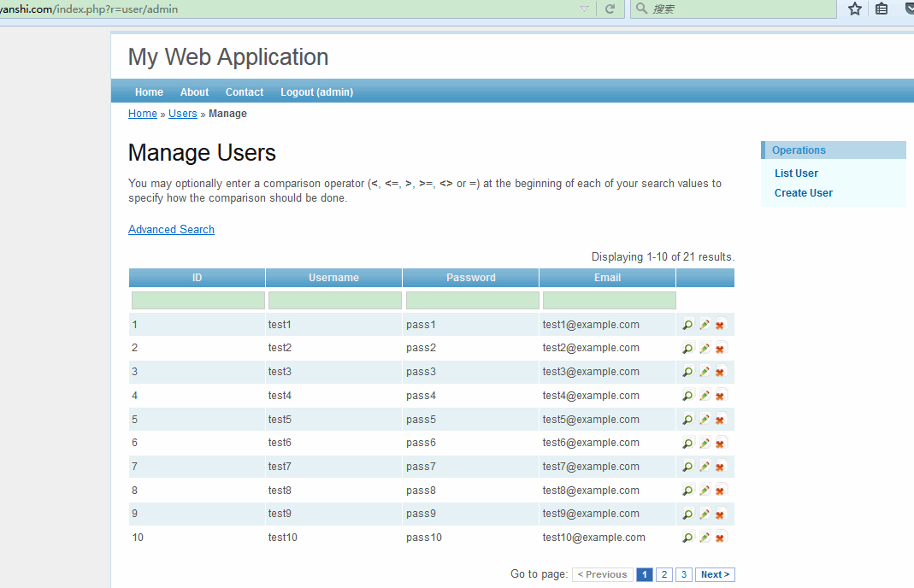This screenshot has width=914, height=588.
Task: Click the Email filter input field
Action: 609,301
